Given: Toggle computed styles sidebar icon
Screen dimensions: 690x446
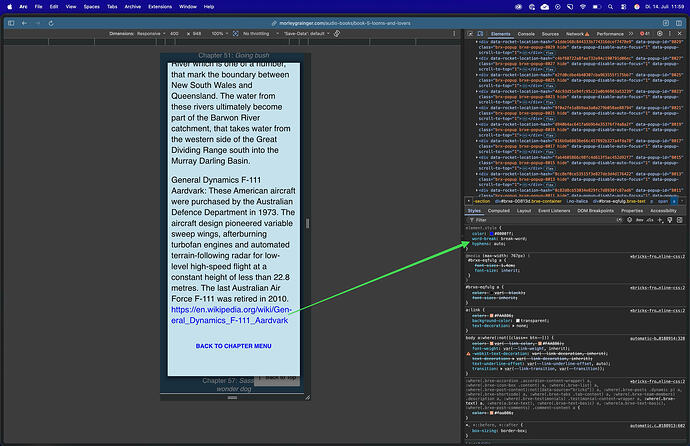Looking at the screenshot, I should (679, 220).
